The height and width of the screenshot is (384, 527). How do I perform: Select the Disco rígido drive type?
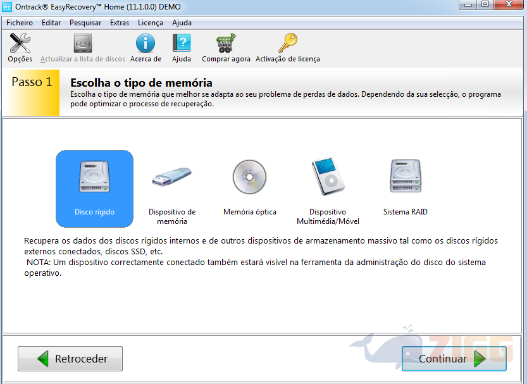click(x=94, y=189)
